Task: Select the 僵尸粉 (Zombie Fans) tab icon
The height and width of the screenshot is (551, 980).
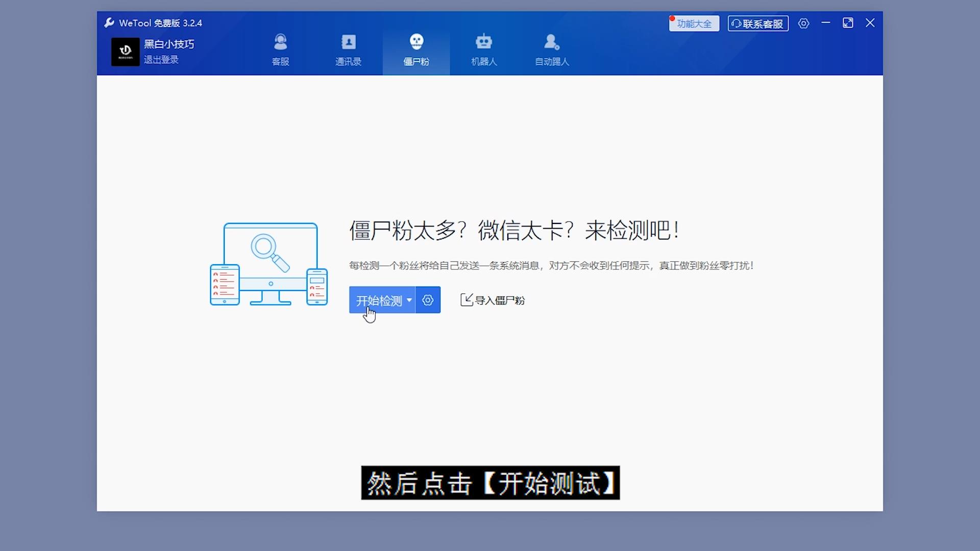Action: 415,42
